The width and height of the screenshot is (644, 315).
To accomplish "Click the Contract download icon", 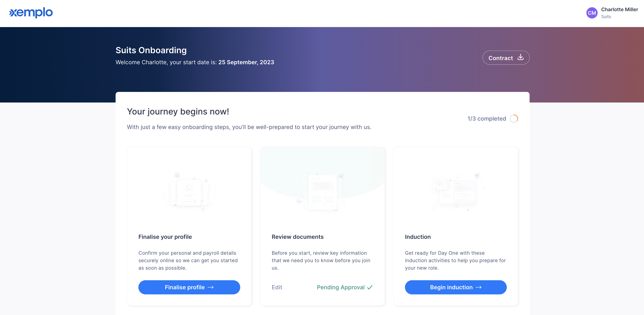I will click(521, 57).
